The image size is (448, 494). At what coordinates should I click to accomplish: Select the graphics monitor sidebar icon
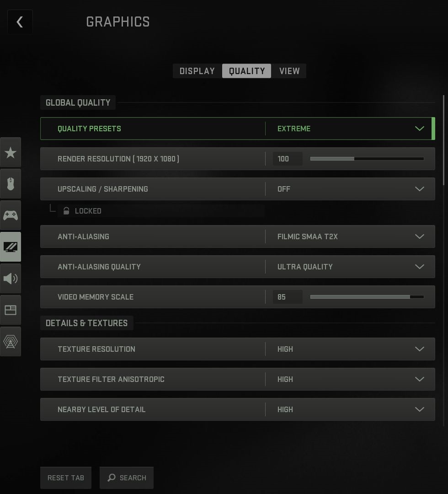point(11,247)
